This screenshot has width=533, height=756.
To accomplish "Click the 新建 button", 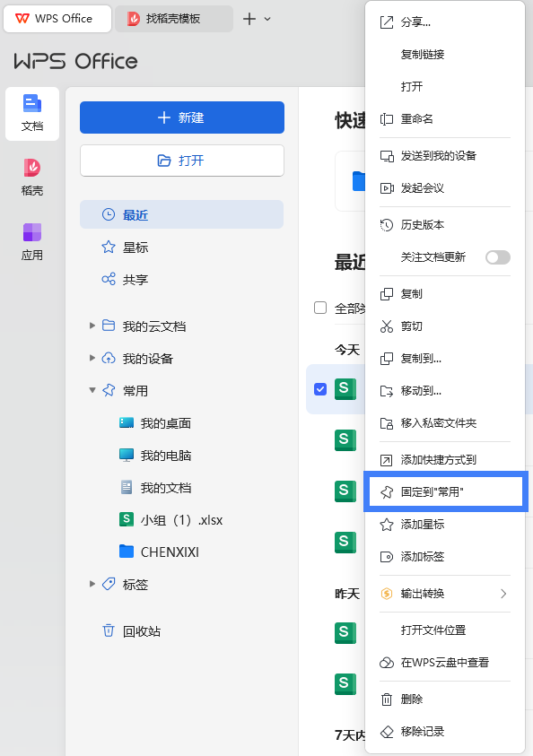I will click(x=182, y=117).
